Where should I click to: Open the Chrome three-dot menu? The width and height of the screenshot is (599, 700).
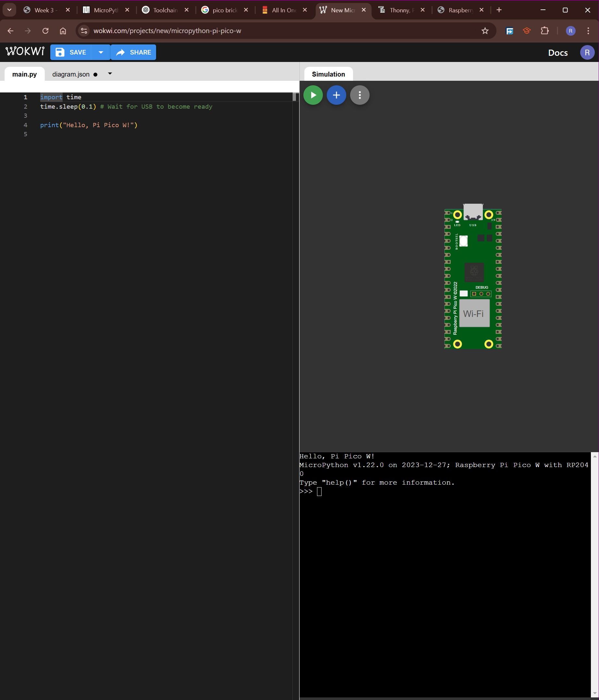pyautogui.click(x=588, y=31)
